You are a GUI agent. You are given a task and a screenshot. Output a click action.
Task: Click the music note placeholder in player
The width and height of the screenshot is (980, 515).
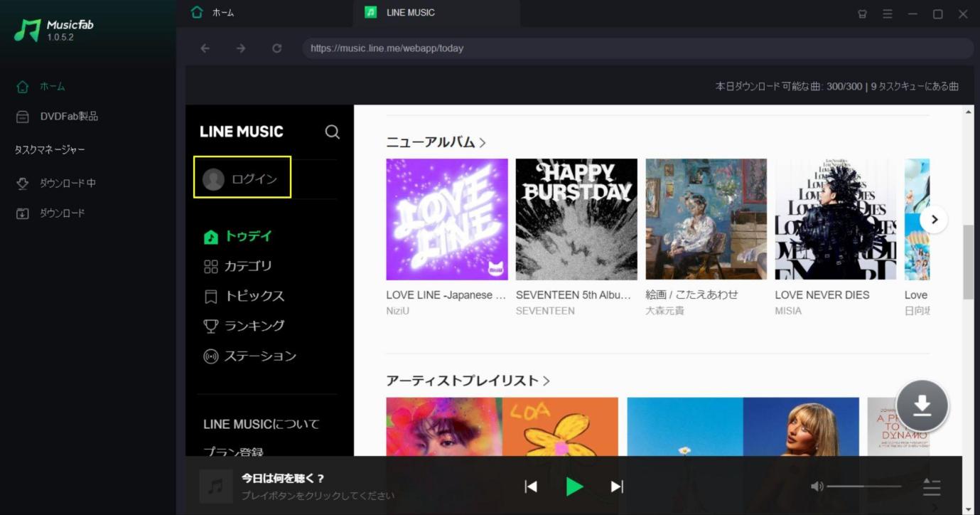(x=215, y=487)
